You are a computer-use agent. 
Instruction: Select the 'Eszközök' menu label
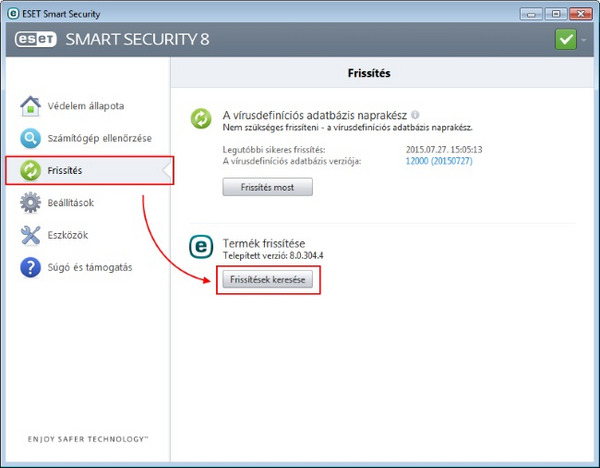71,235
